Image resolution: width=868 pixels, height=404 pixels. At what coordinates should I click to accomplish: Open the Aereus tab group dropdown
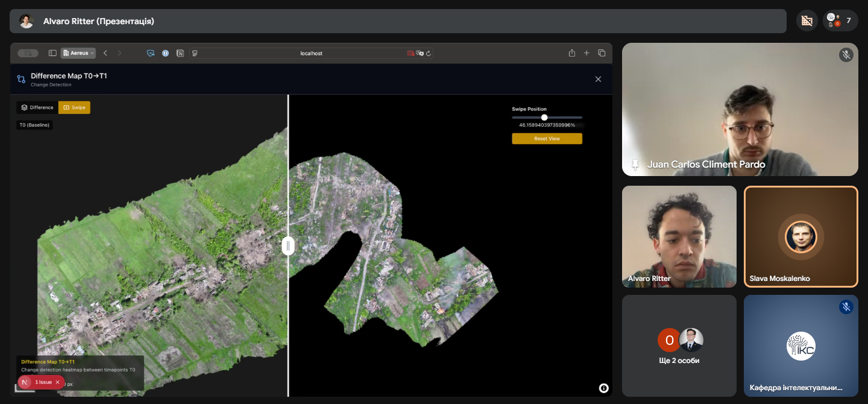78,53
